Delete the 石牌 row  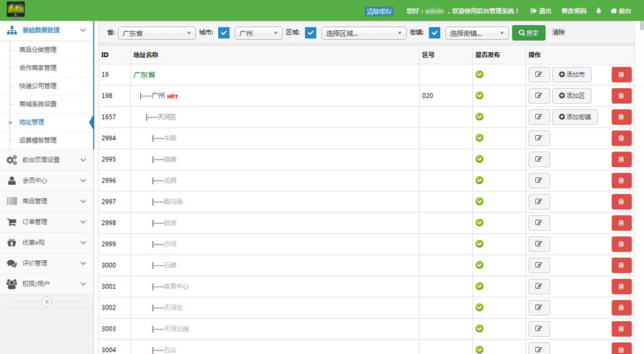point(621,265)
